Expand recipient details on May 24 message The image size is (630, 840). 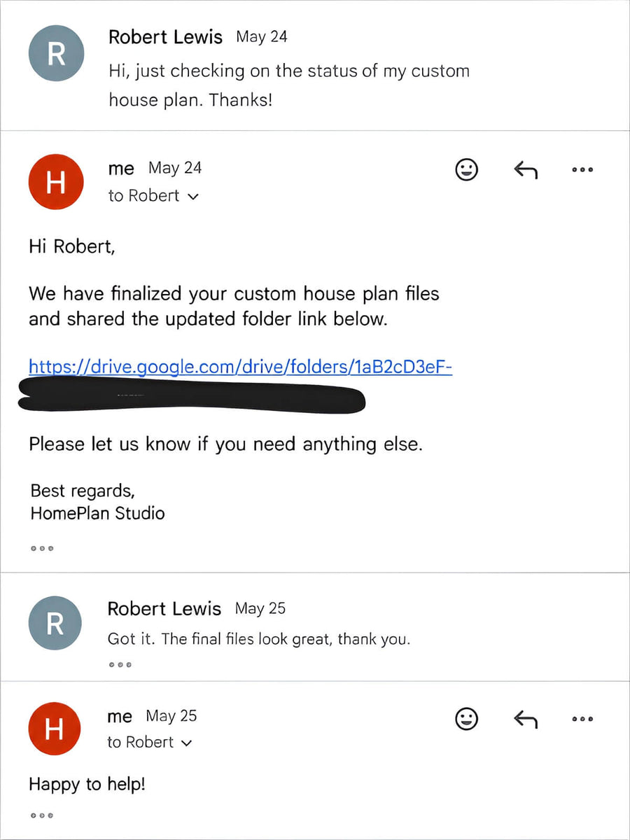[194, 197]
